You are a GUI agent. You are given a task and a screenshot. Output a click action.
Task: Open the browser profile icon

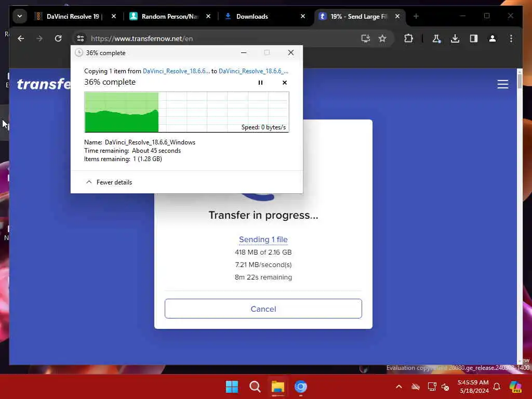tap(493, 38)
